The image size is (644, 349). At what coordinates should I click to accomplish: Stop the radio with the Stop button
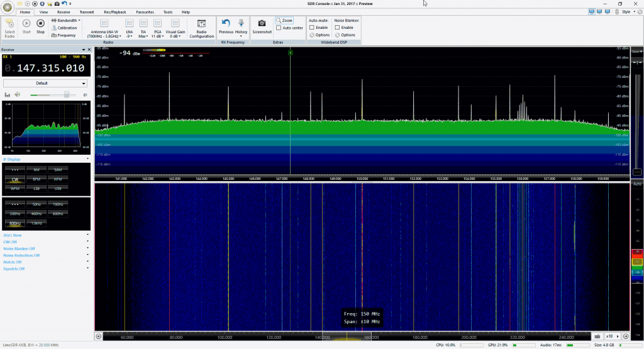pyautogui.click(x=40, y=26)
